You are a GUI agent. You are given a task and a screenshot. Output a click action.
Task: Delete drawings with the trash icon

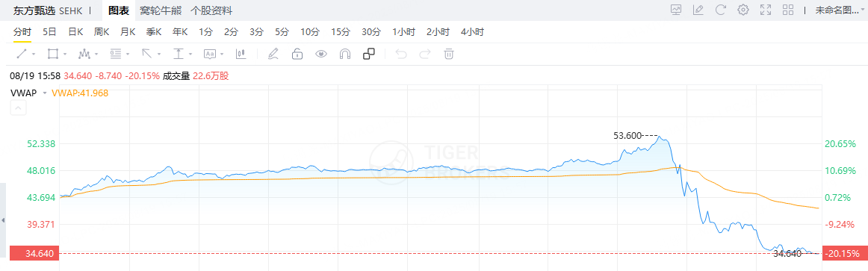[x=450, y=54]
